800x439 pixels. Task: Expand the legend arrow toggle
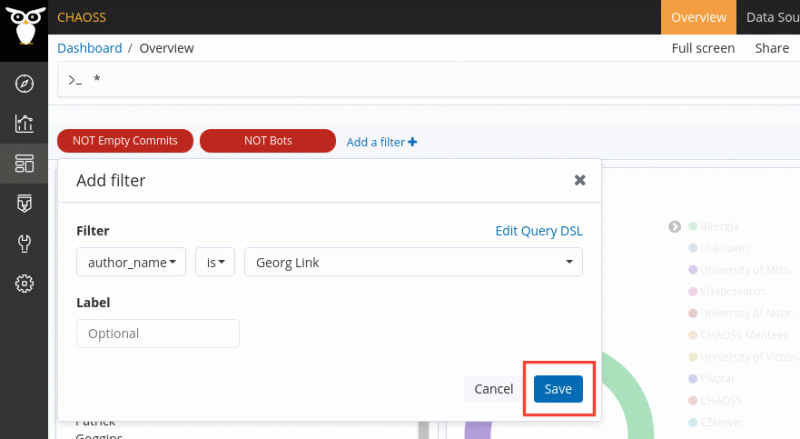point(674,226)
